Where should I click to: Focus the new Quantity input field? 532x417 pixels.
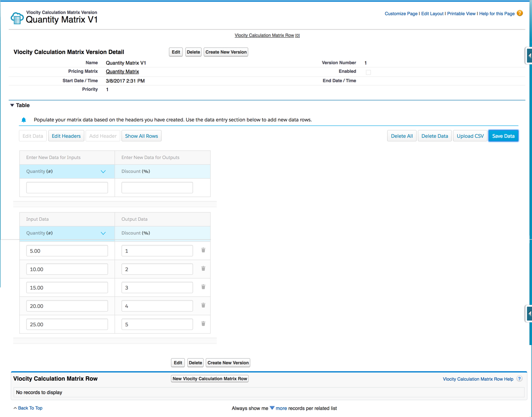tap(67, 188)
